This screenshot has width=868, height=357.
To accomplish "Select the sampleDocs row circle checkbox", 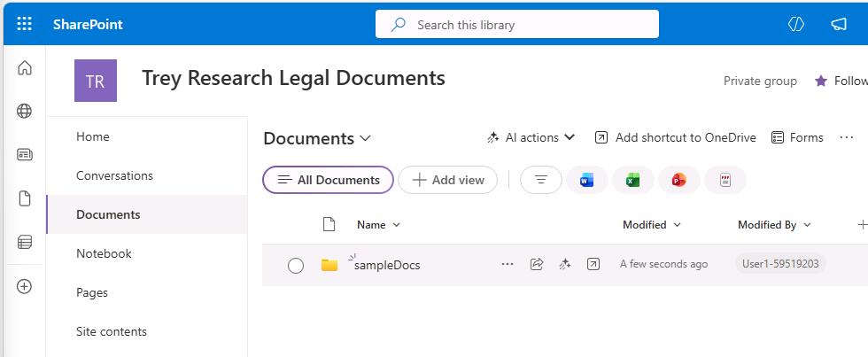I will tap(296, 267).
